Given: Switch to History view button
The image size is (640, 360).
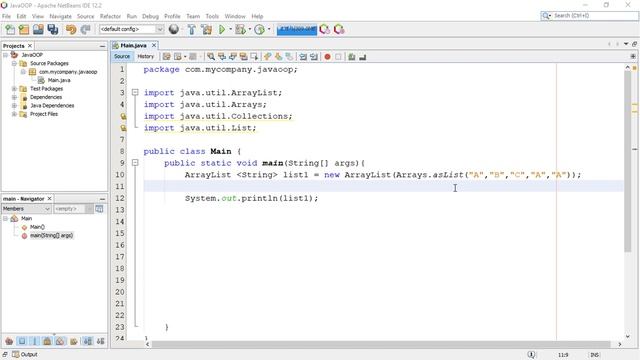Looking at the screenshot, I should 145,57.
